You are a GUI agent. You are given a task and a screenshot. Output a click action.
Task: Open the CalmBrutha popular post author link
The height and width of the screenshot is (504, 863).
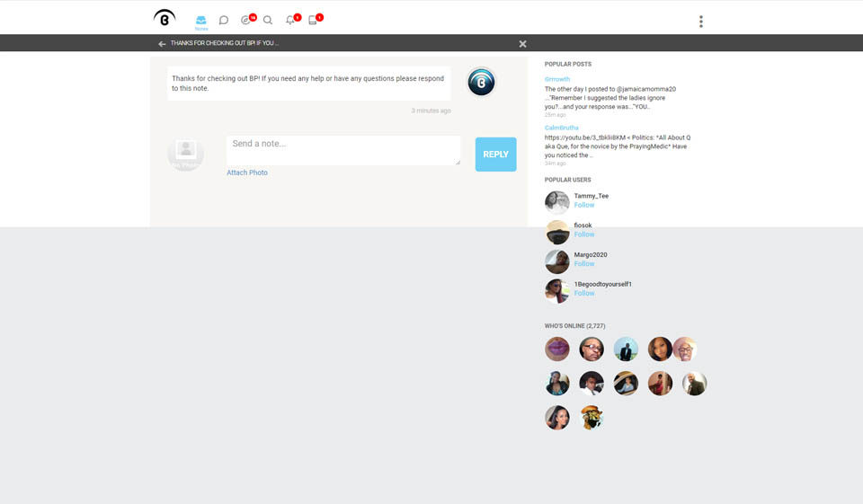point(562,128)
